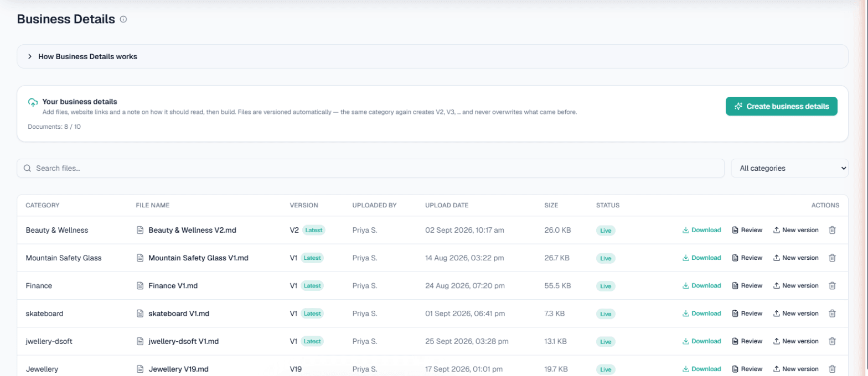Delete Mountain Safety Glass V1.md file
This screenshot has width=868, height=376.
click(x=831, y=258)
